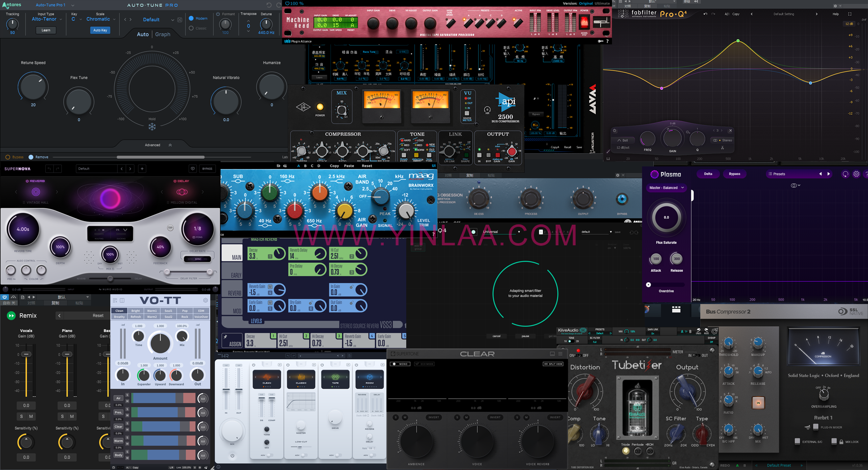Select the Breathy preset tab in VO-TT
This screenshot has width=868, height=470.
119,317
